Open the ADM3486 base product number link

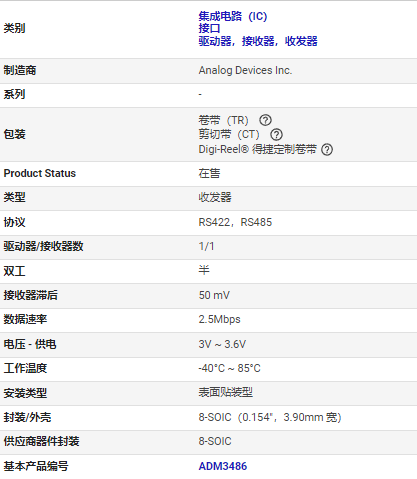tap(223, 466)
